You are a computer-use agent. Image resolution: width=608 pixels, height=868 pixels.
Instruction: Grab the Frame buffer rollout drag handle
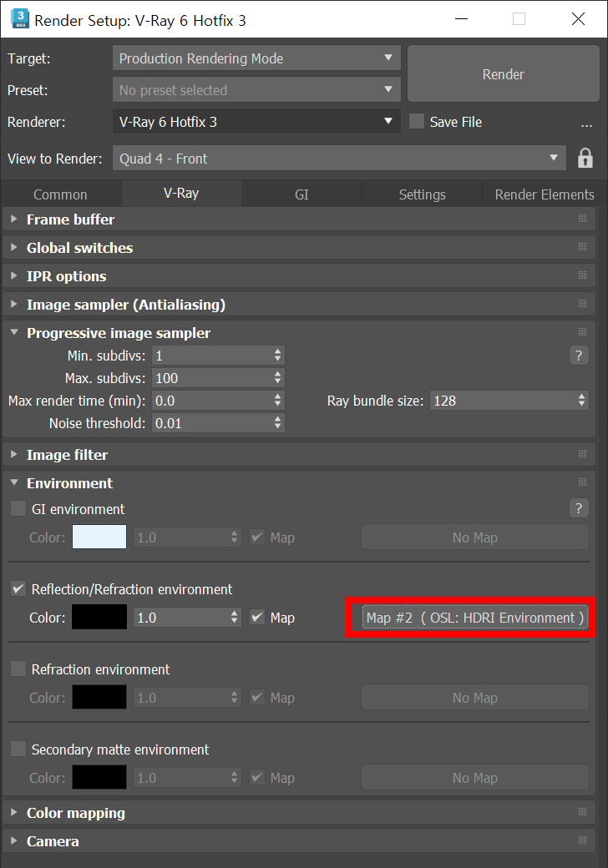coord(583,219)
